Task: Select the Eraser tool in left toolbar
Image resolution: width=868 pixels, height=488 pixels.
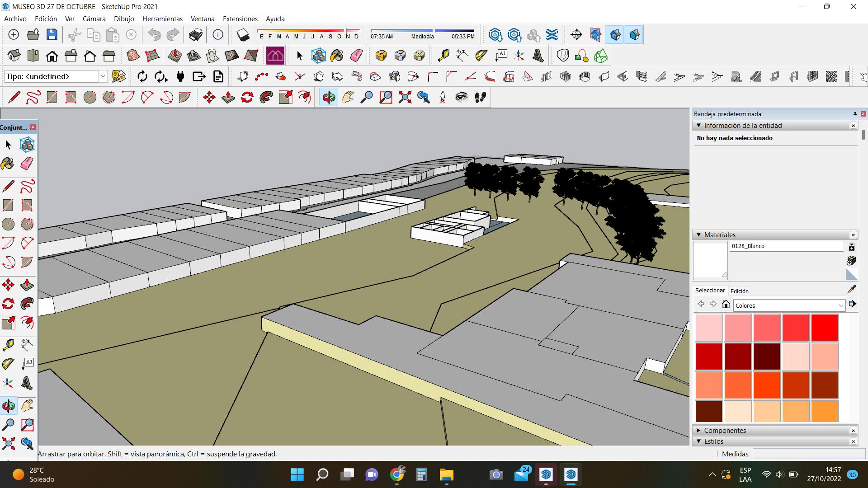Action: [27, 164]
